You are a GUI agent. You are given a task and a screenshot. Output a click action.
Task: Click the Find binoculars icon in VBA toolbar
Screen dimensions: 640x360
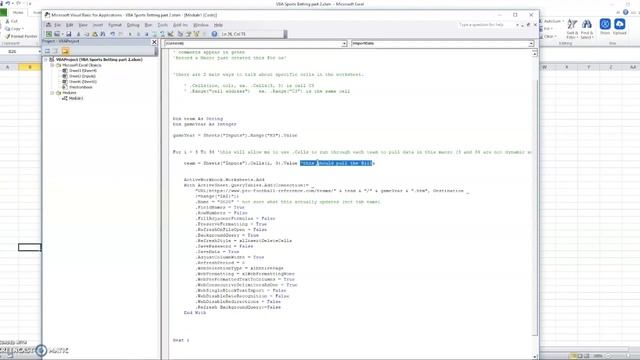click(103, 34)
